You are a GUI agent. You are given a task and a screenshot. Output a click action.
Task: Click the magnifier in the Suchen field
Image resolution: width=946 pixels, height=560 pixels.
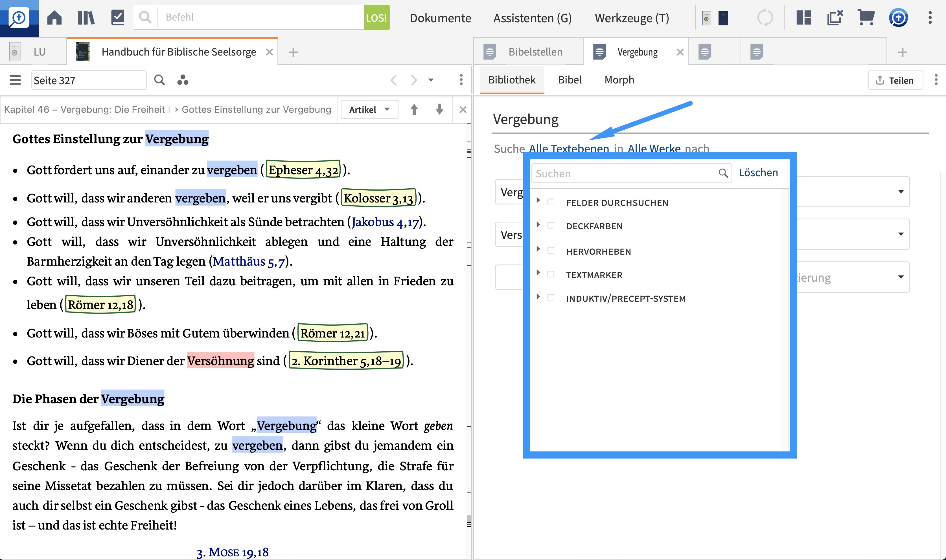[x=723, y=173]
